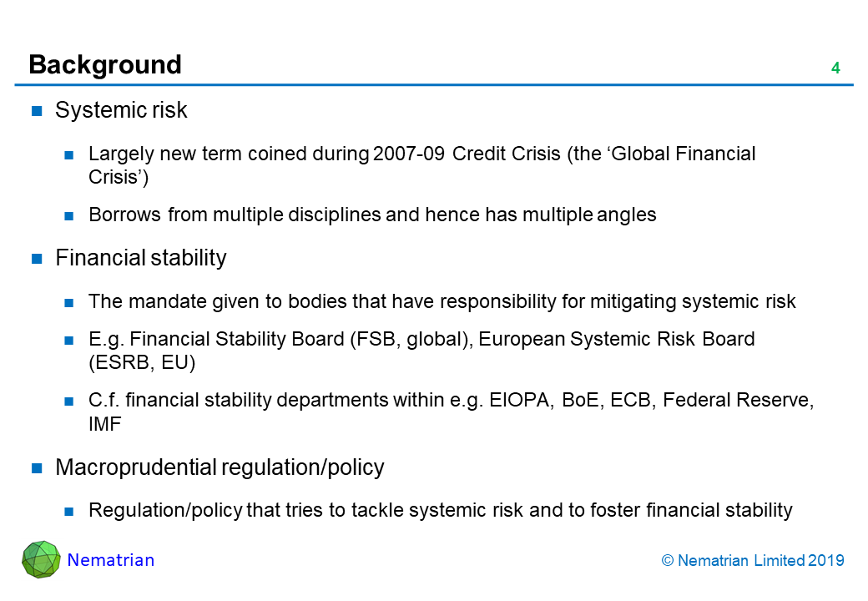Click the 'European Systemic Risk Board' text
This screenshot has width=868, height=601.
[618, 340]
